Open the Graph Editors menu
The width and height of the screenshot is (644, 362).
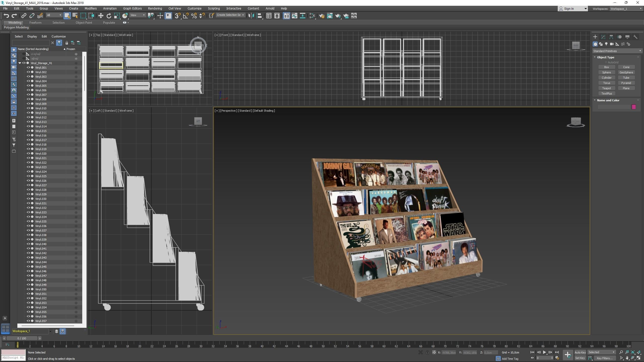tap(132, 9)
